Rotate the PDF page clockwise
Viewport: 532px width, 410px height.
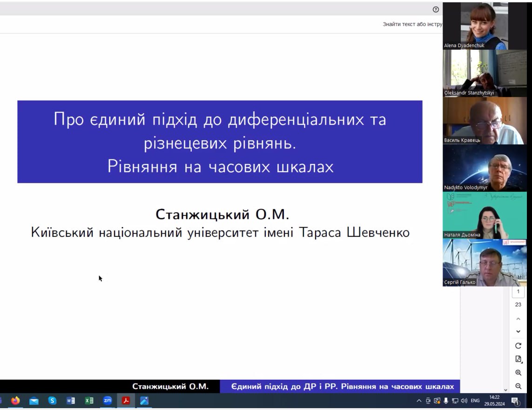(x=518, y=346)
